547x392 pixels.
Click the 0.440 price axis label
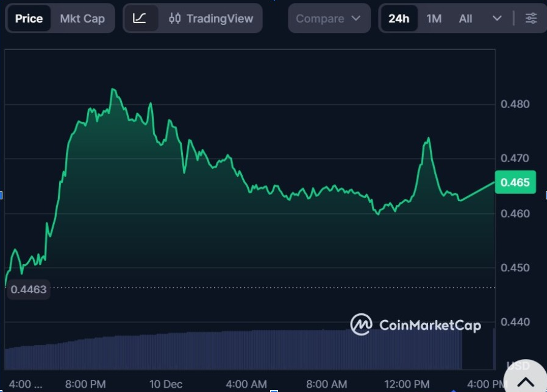tap(515, 322)
